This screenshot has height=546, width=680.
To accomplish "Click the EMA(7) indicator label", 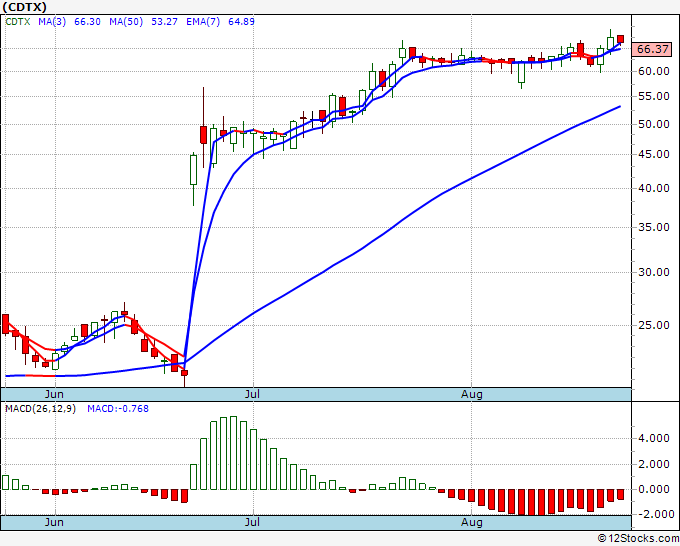I will pyautogui.click(x=203, y=21).
